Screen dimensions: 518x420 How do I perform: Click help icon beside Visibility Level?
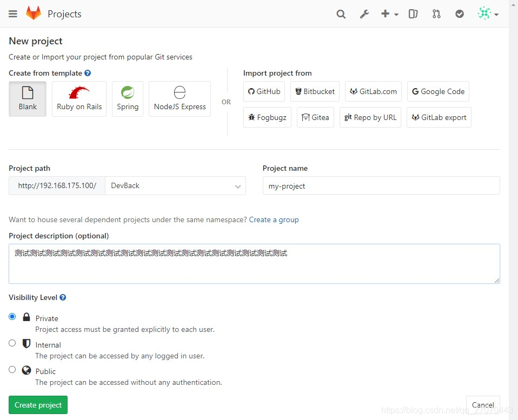63,298
